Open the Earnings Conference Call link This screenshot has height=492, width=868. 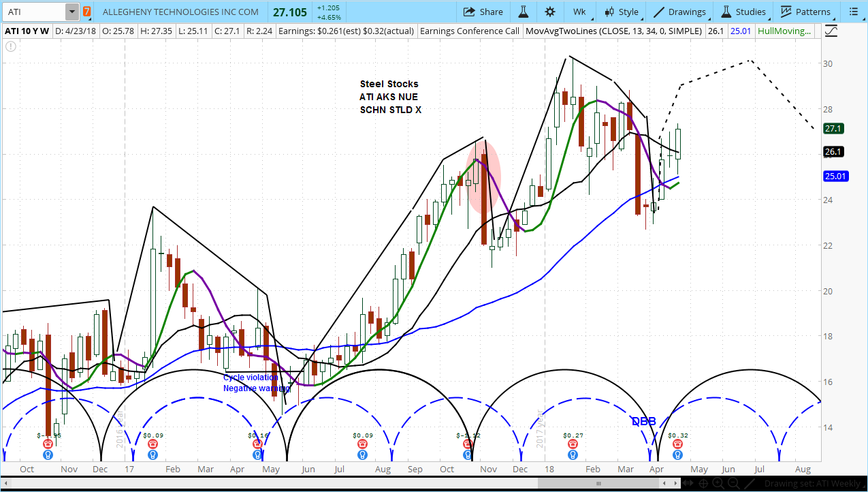click(469, 31)
